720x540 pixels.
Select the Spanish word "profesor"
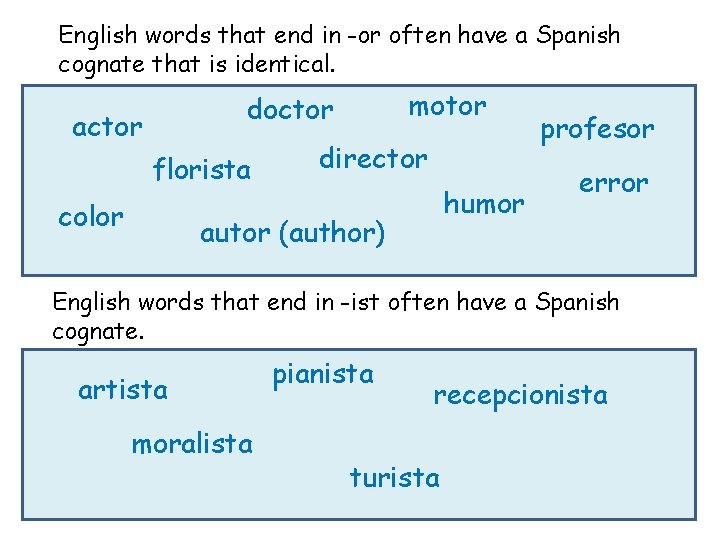click(597, 129)
